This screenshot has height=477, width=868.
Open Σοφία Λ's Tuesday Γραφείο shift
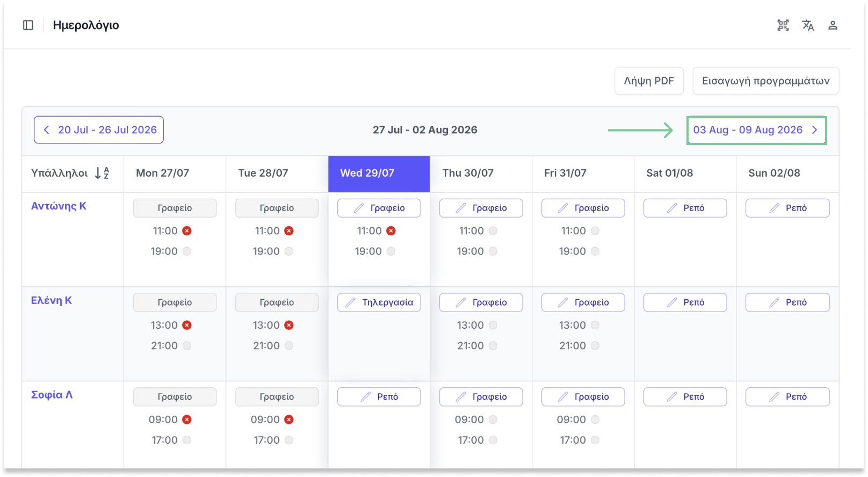[277, 397]
